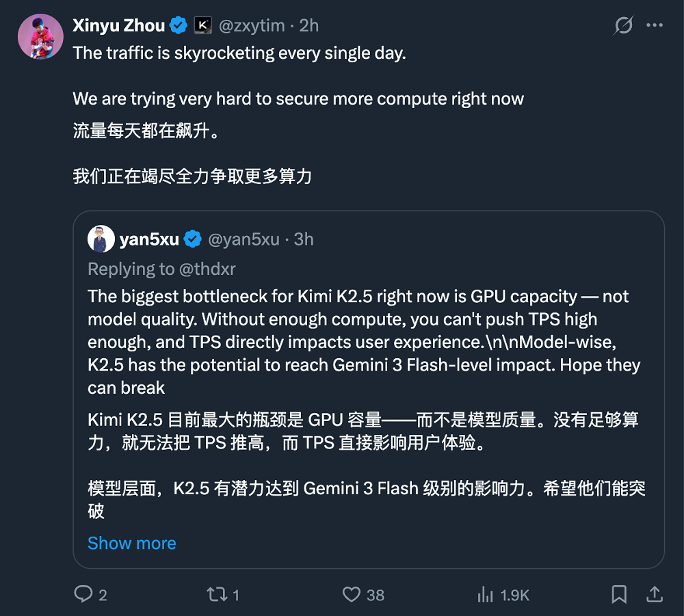Expand the quoted tweet with Show more
The image size is (684, 616).
[132, 543]
